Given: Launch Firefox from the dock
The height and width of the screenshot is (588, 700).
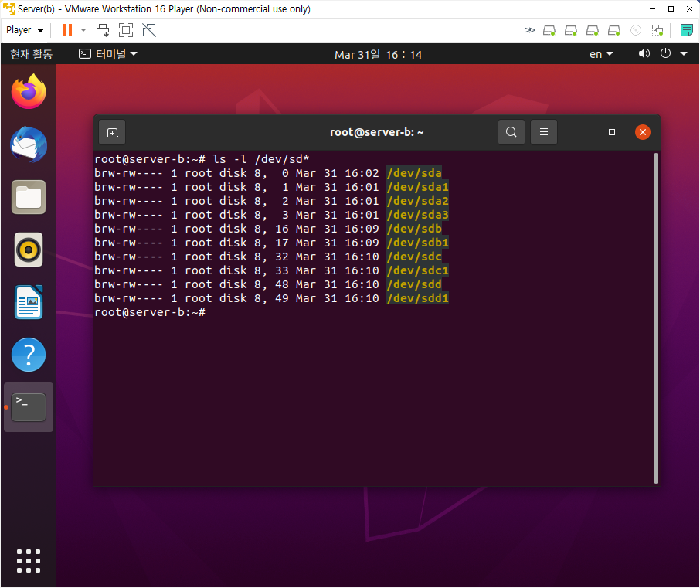Looking at the screenshot, I should click(x=29, y=91).
